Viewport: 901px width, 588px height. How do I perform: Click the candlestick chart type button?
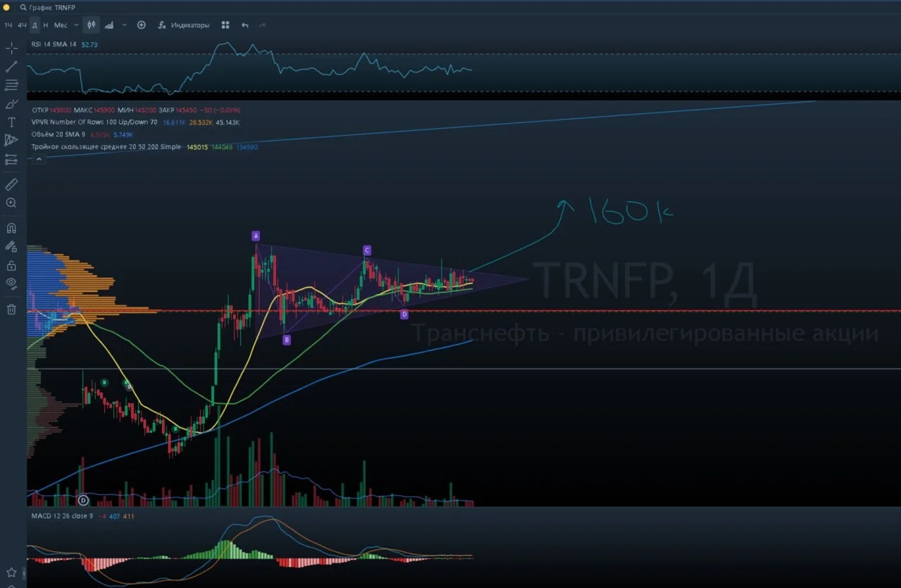tap(92, 25)
